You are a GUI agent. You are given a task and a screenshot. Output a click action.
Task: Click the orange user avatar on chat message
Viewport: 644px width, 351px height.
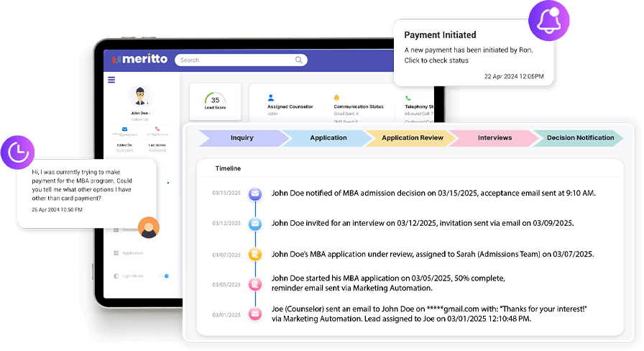pos(149,228)
